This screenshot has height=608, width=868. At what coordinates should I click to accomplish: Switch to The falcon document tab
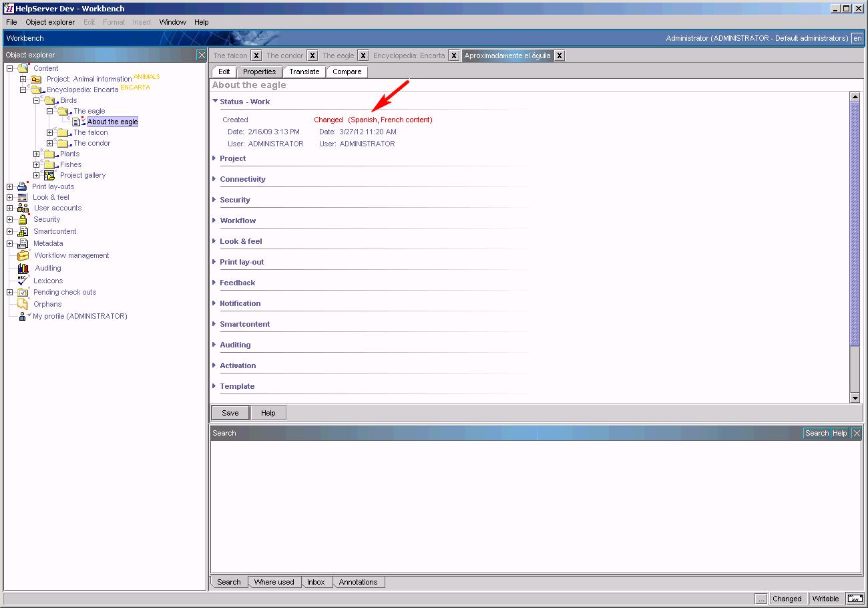point(230,55)
